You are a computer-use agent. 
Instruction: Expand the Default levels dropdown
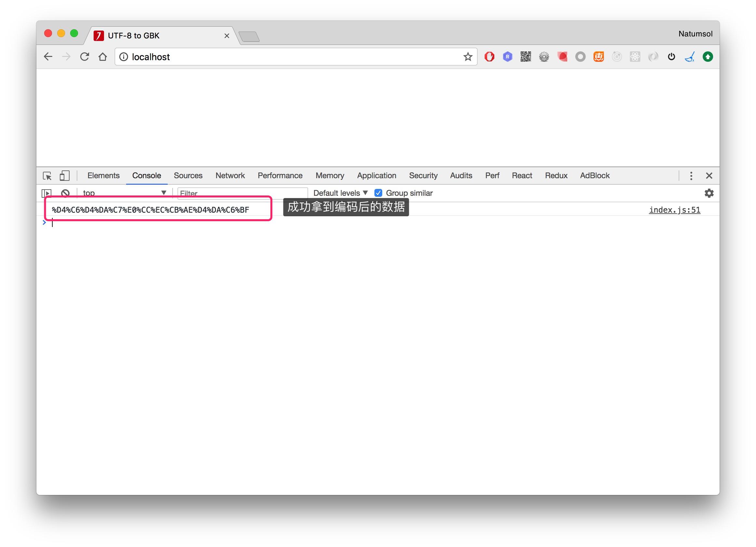click(340, 193)
